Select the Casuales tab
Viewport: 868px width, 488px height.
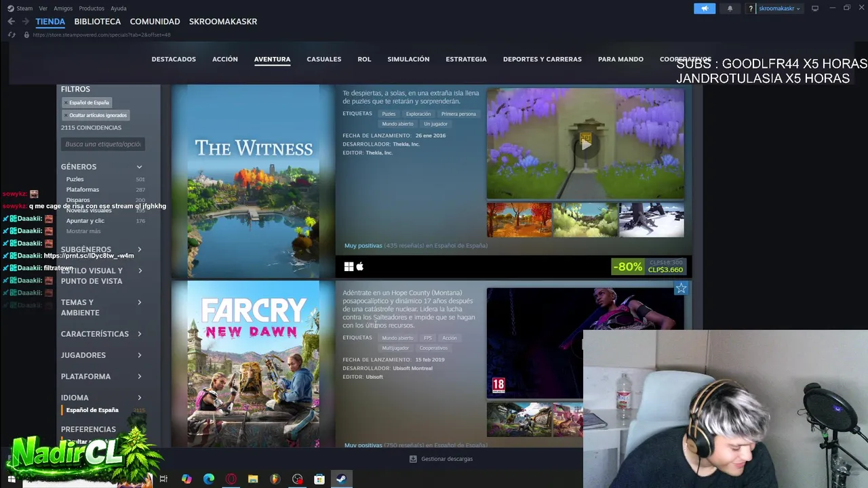(324, 59)
